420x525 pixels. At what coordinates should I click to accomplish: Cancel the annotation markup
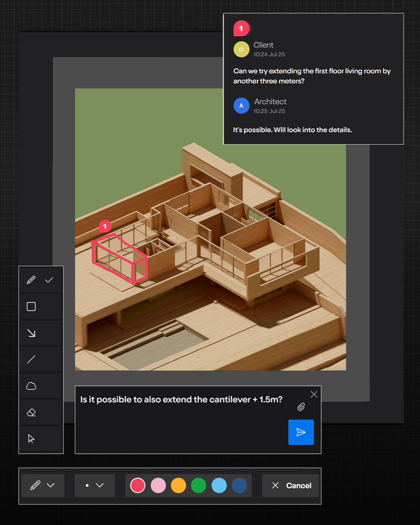tap(290, 485)
